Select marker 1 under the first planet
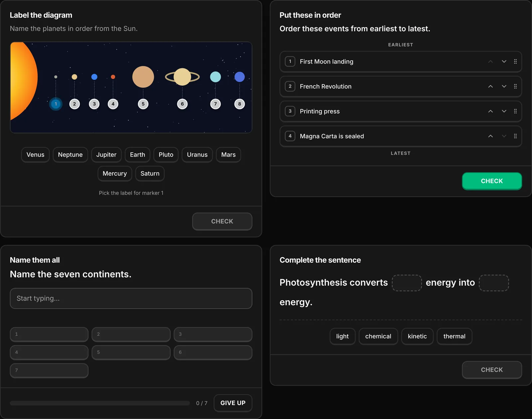The height and width of the screenshot is (419, 532). pos(56,104)
